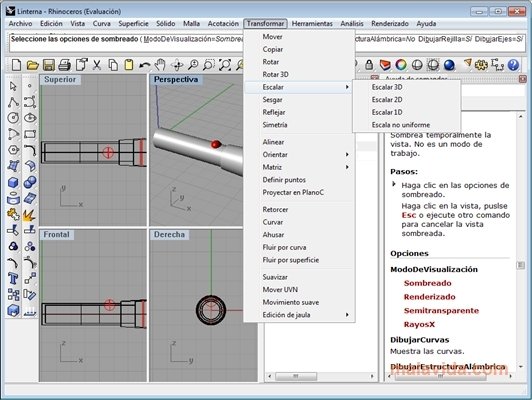The width and height of the screenshot is (532, 400).
Task: Select the Rotate view tool
Action: pos(177,64)
